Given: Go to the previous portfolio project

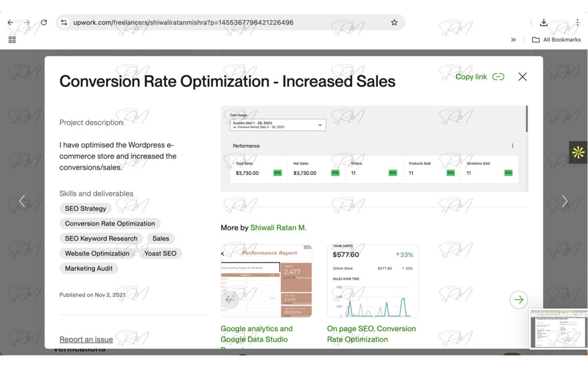Looking at the screenshot, I should coord(22,201).
